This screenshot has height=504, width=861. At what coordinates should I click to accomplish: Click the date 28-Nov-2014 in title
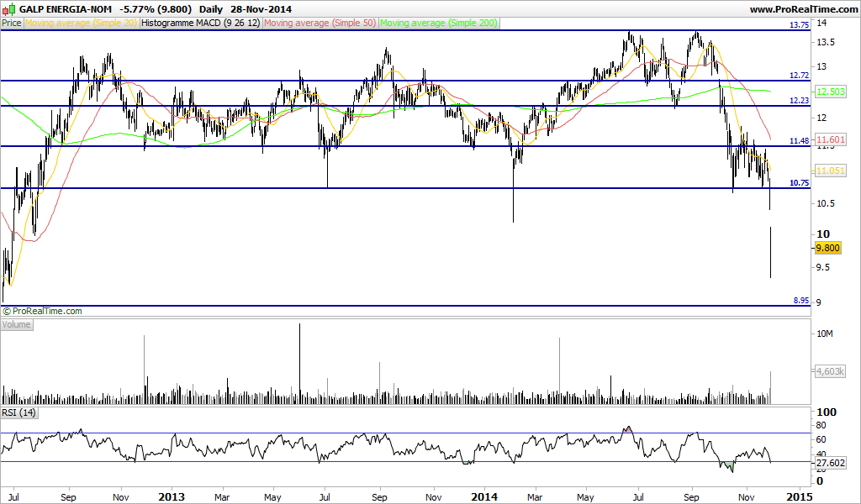tap(261, 9)
